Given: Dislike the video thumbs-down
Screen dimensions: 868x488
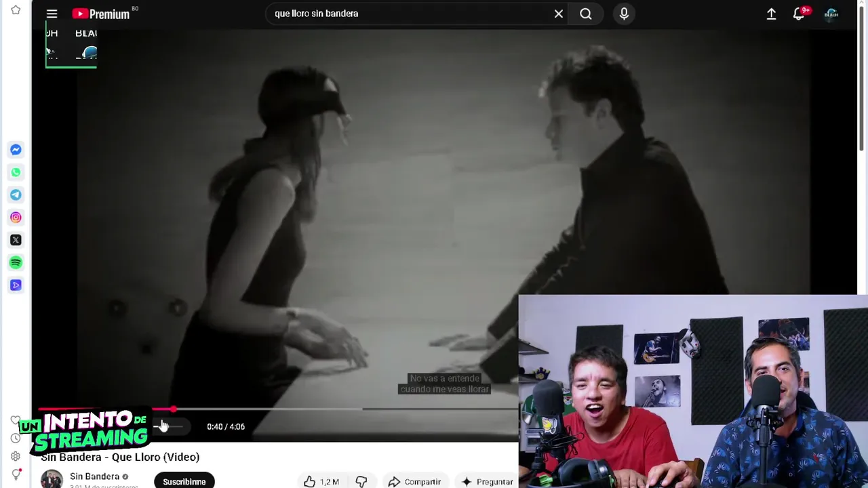Looking at the screenshot, I should [x=361, y=481].
